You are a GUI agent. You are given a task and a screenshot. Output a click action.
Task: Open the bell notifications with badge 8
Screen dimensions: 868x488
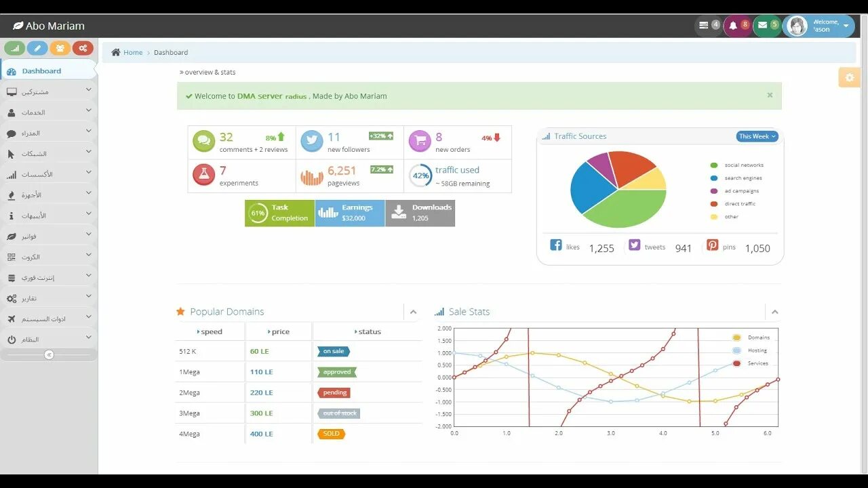[738, 26]
